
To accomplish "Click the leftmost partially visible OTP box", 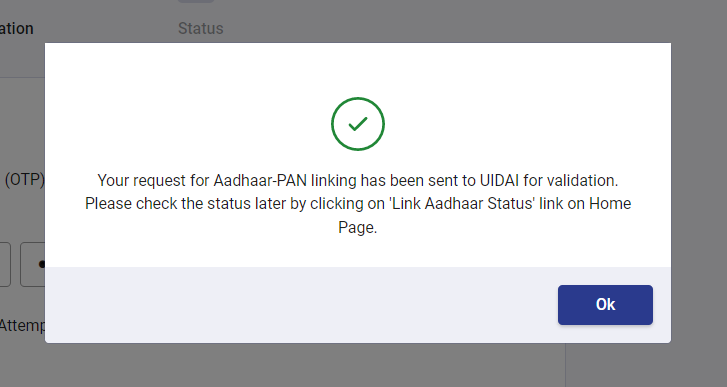I will pyautogui.click(x=5, y=264).
